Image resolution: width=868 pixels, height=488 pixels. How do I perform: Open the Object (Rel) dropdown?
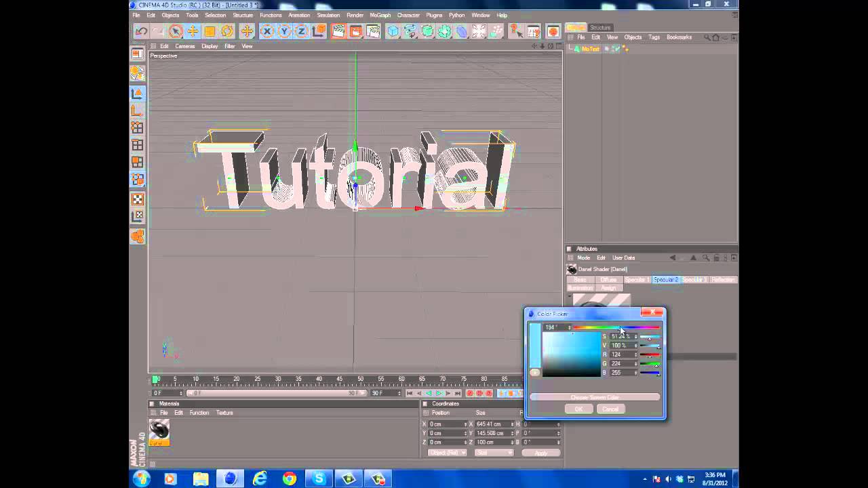click(447, 453)
